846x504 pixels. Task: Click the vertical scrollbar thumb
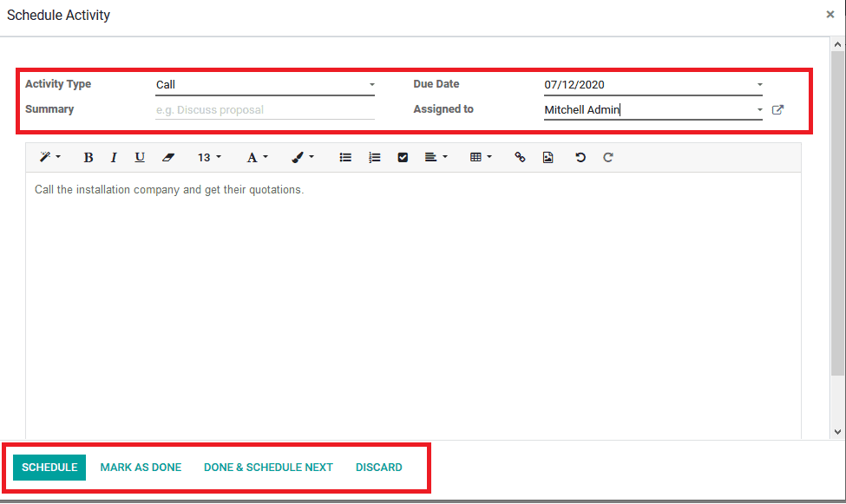coord(837,213)
